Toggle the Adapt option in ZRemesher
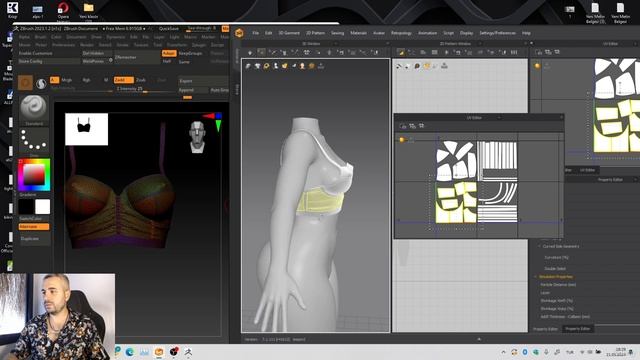 tap(169, 53)
